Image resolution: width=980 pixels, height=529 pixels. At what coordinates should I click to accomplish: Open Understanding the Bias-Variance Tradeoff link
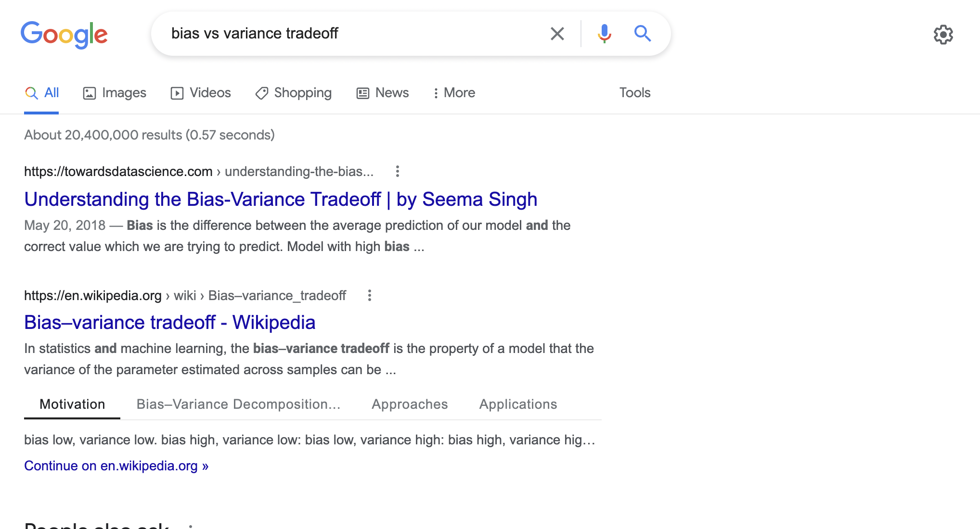(x=281, y=200)
